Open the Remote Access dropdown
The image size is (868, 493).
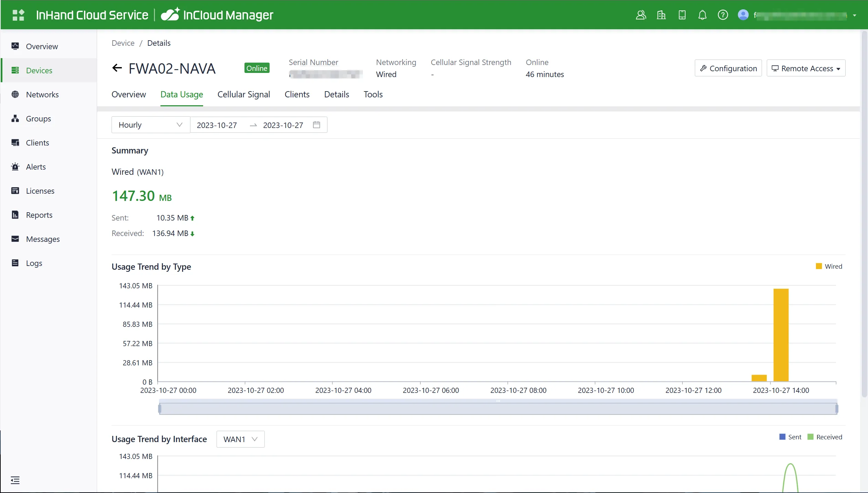click(806, 68)
